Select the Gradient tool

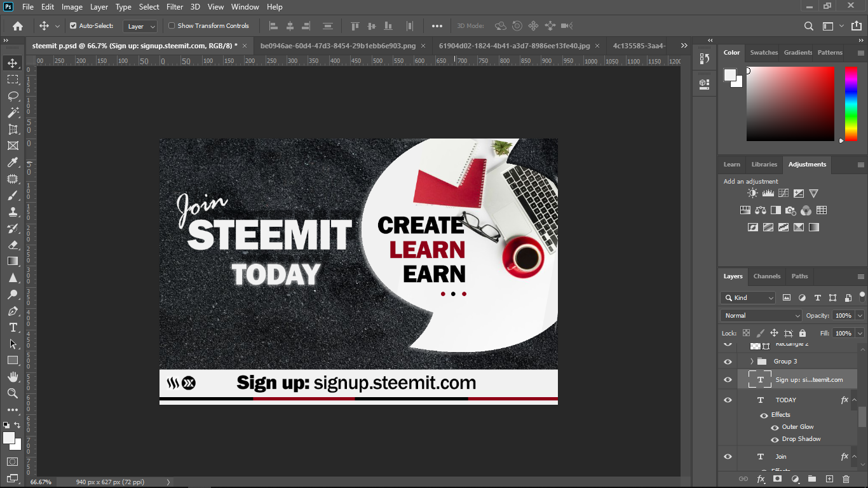coord(13,261)
